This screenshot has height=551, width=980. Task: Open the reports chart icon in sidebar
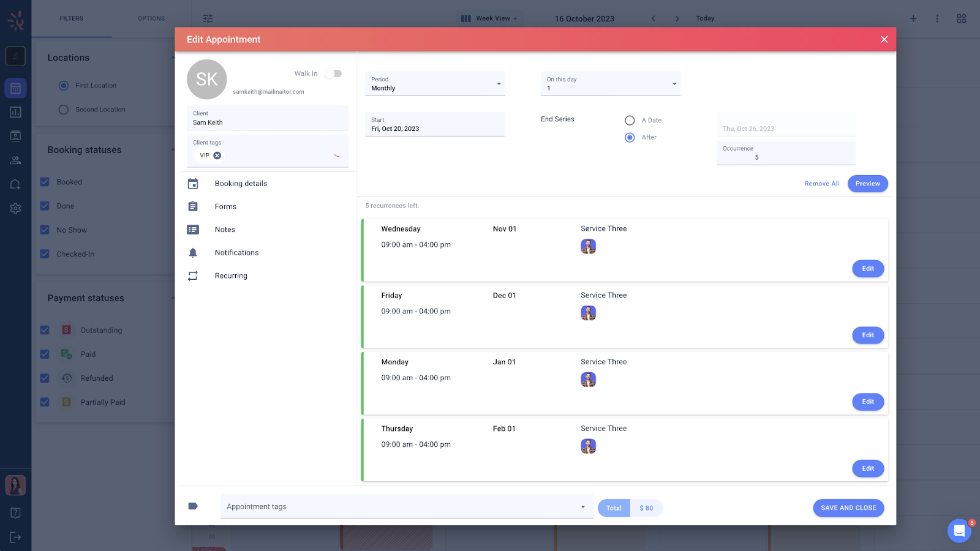[x=15, y=112]
